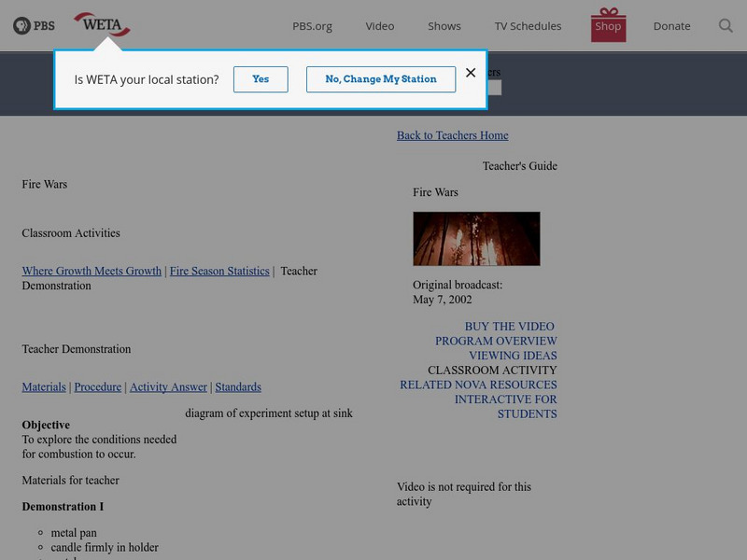
Task: Open PROGRAM OVERVIEW link
Action: click(x=496, y=341)
